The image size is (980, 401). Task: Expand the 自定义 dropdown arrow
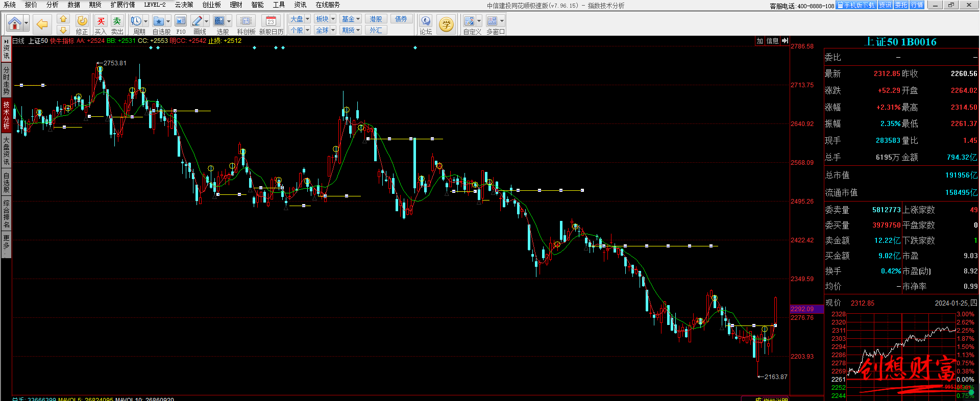point(479,21)
